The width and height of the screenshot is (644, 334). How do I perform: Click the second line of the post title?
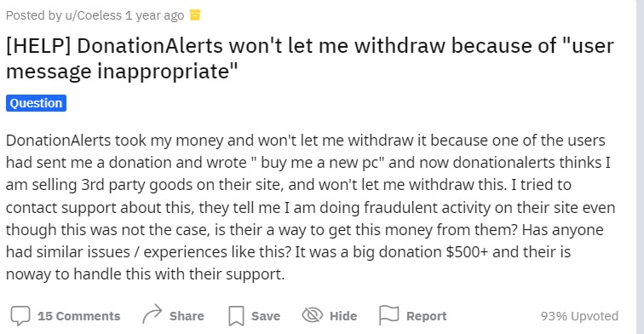click(122, 71)
